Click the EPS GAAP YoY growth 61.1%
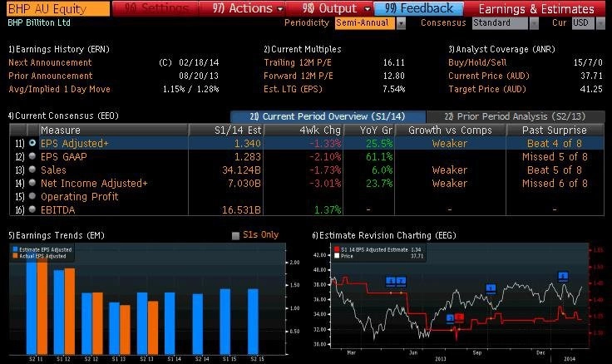612x364 pixels. tap(379, 157)
